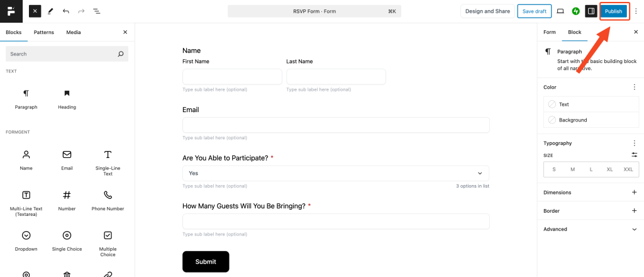Expand the Advanced section
Image resolution: width=644 pixels, height=277 pixels.
[x=591, y=229]
